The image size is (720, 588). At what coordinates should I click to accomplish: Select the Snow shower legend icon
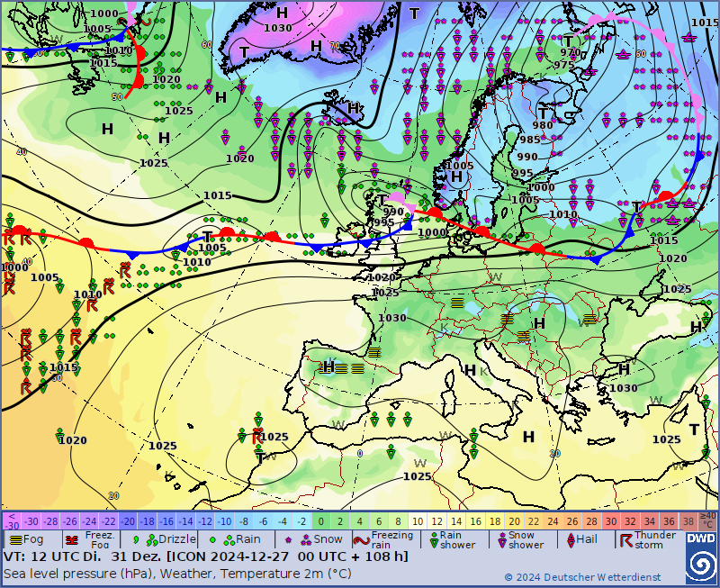point(500,540)
